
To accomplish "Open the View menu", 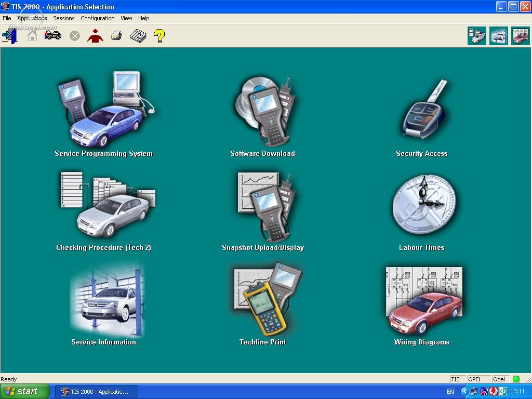I will pyautogui.click(x=126, y=18).
